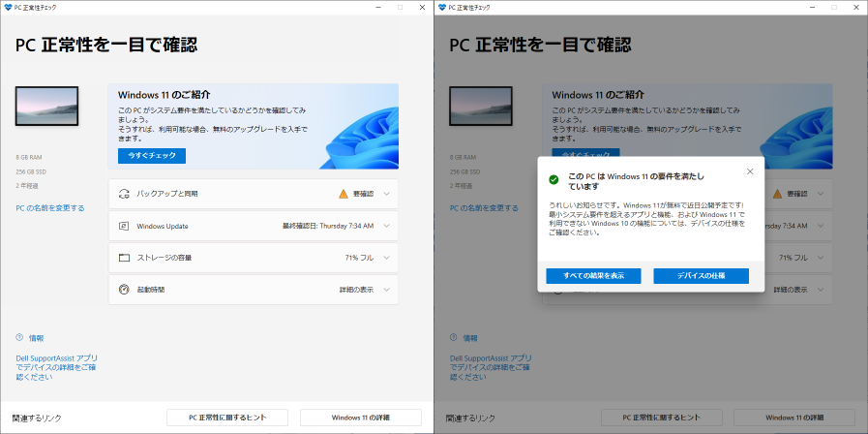This screenshot has width=868, height=434.
Task: Click すべての結果を表示 button in dialog
Action: point(593,276)
